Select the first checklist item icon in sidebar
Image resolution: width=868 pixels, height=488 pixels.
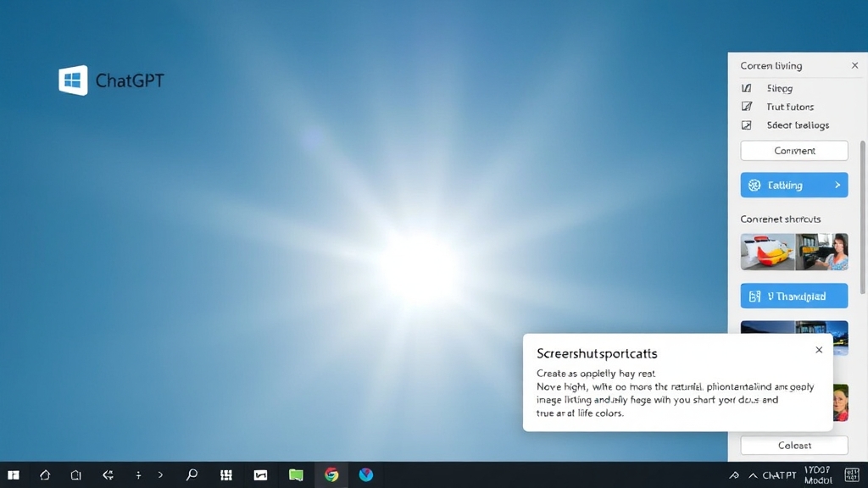pos(747,88)
